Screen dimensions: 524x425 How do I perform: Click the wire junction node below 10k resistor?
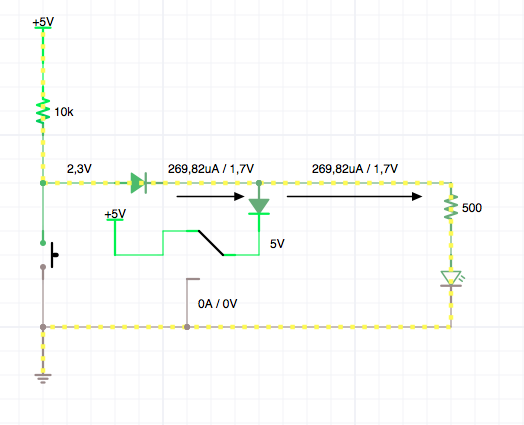click(43, 183)
